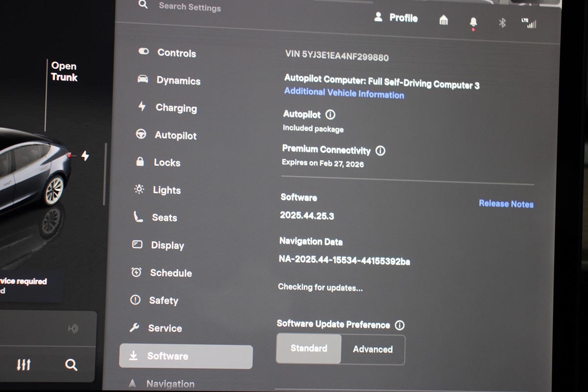This screenshot has width=588, height=392.
Task: Open Premium Connectivity info icon
Action: pyautogui.click(x=380, y=150)
